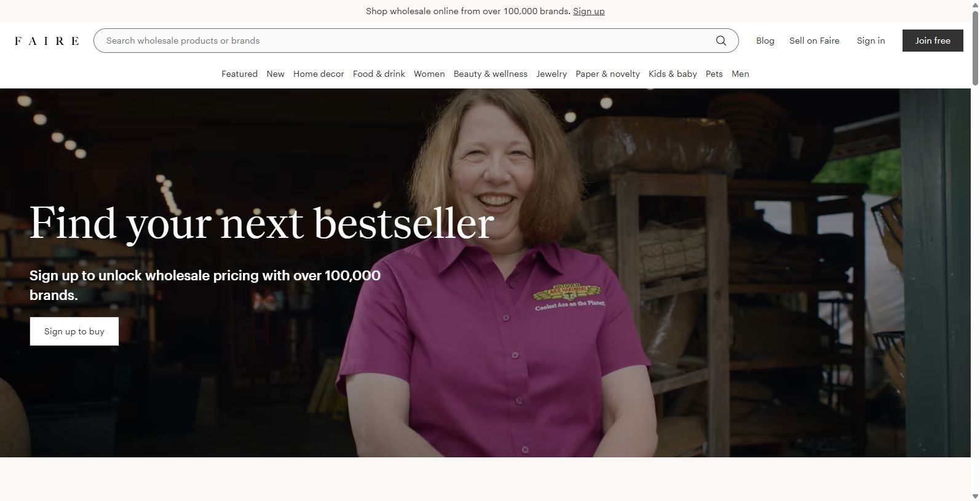Image resolution: width=980 pixels, height=501 pixels.
Task: Browse the Food & drink category
Action: [379, 74]
